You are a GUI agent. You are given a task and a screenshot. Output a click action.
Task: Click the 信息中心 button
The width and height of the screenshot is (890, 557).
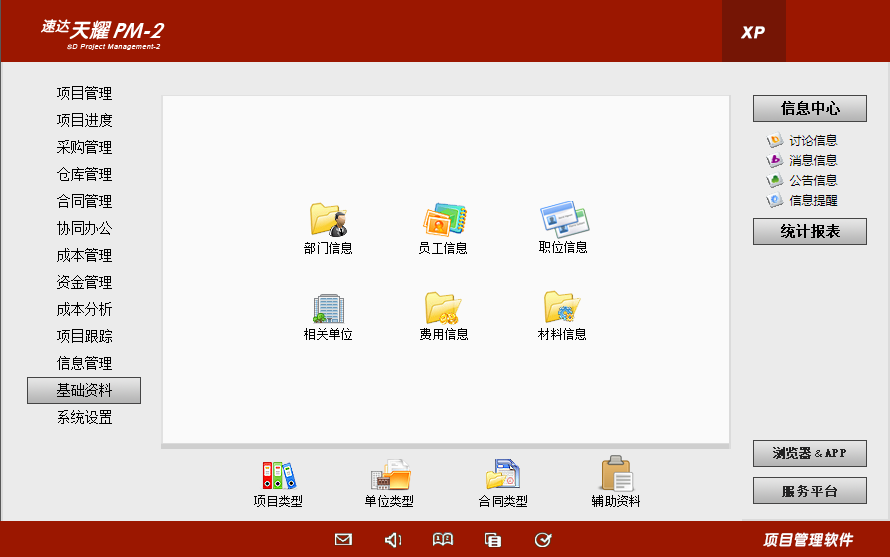click(809, 109)
